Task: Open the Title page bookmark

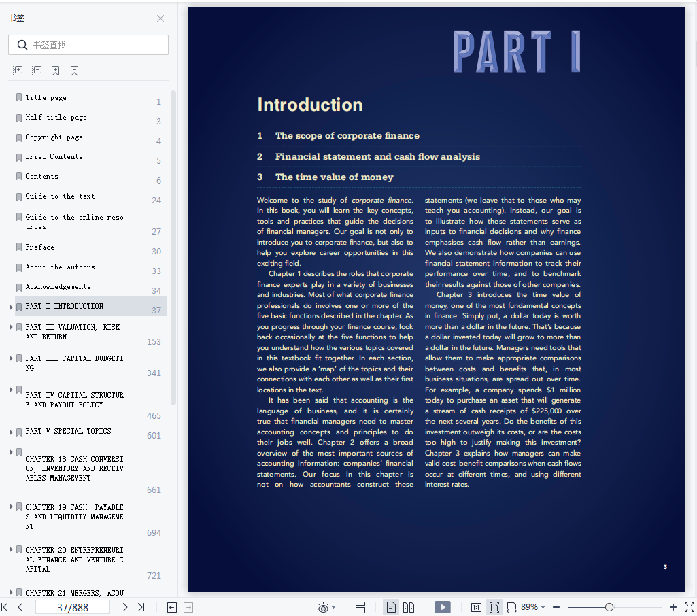Action: pos(46,97)
